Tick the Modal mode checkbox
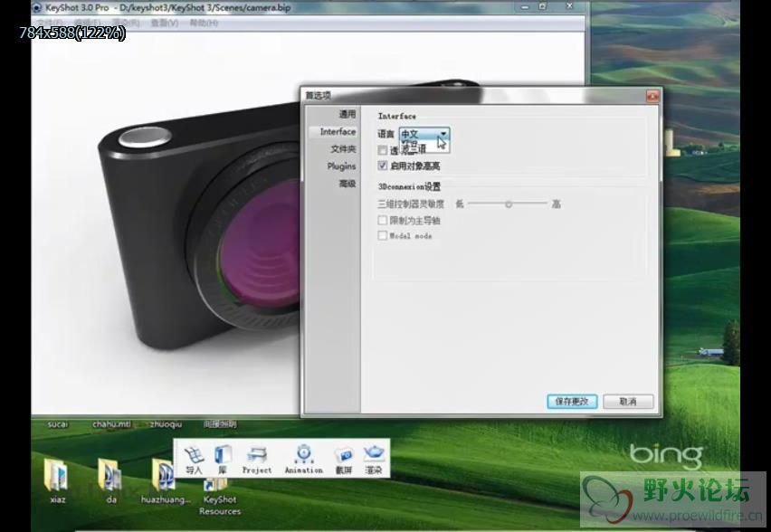Screen dimensions: 771x532 (383, 235)
